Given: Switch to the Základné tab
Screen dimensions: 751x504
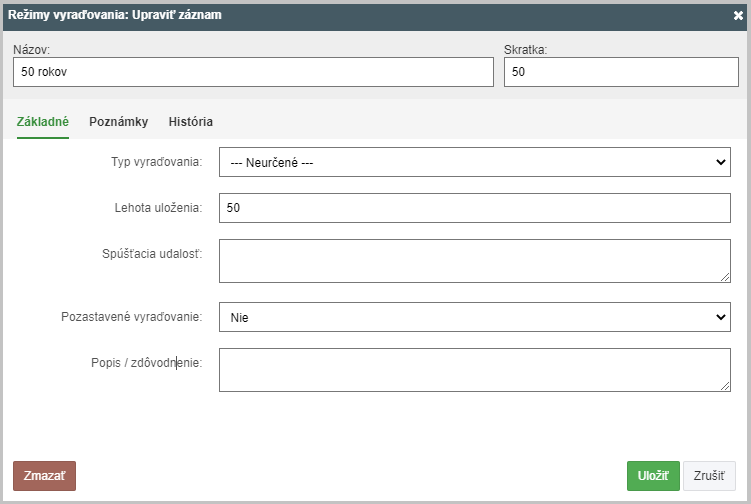Looking at the screenshot, I should [x=43, y=122].
